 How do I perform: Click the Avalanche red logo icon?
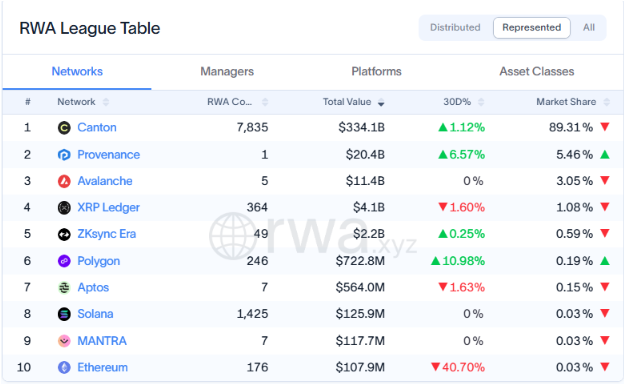(x=64, y=181)
